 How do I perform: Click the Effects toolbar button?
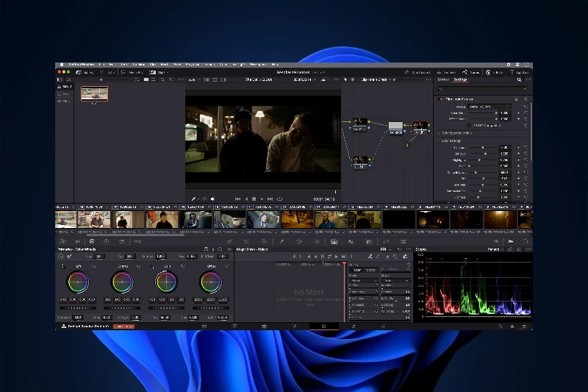(x=495, y=72)
